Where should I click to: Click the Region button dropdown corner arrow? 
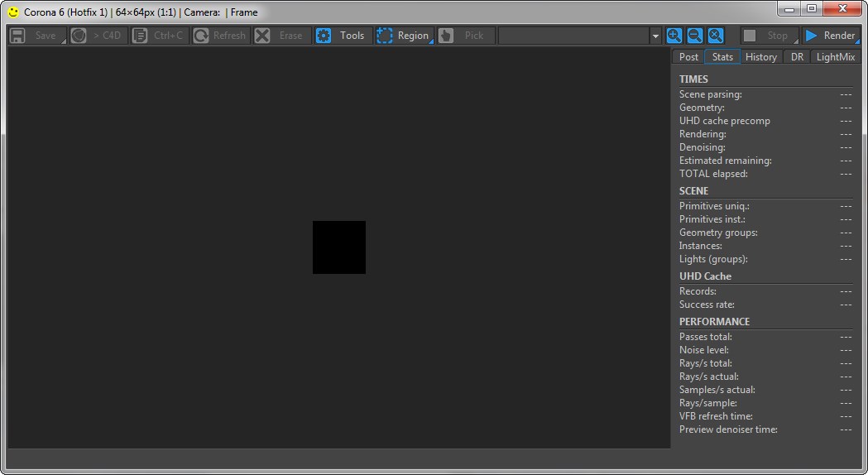point(431,41)
